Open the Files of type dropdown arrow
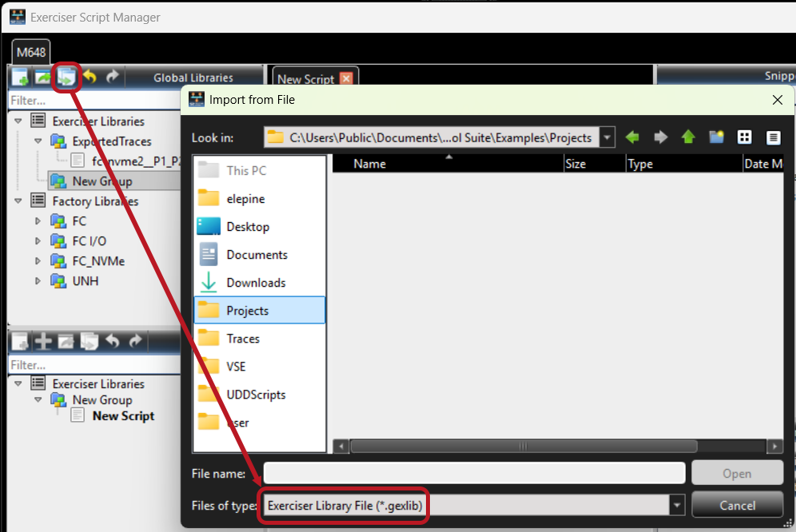 (x=676, y=506)
